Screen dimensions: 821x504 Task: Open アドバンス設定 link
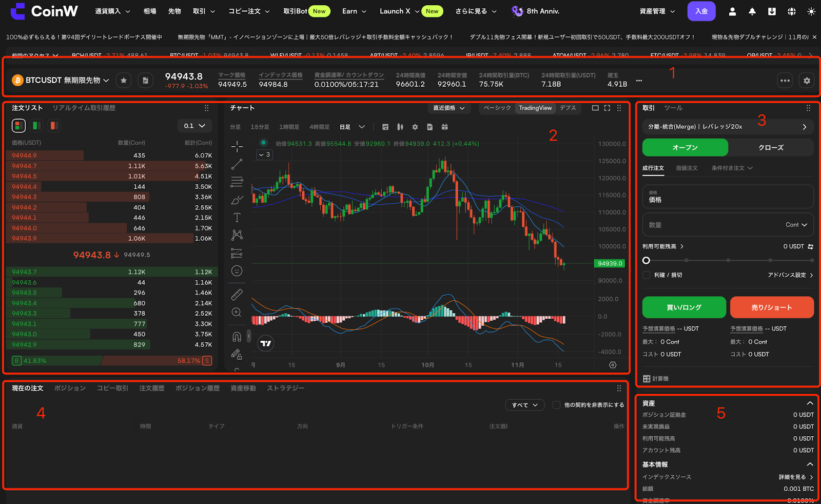point(790,275)
